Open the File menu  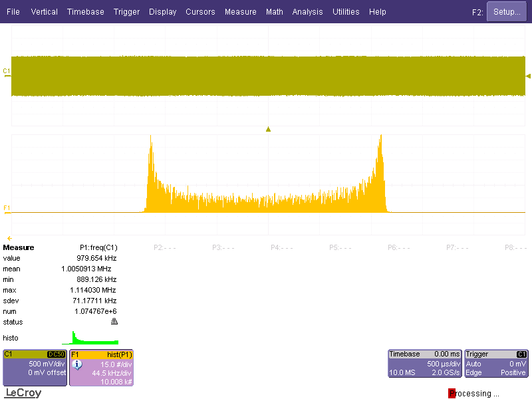pyautogui.click(x=13, y=12)
